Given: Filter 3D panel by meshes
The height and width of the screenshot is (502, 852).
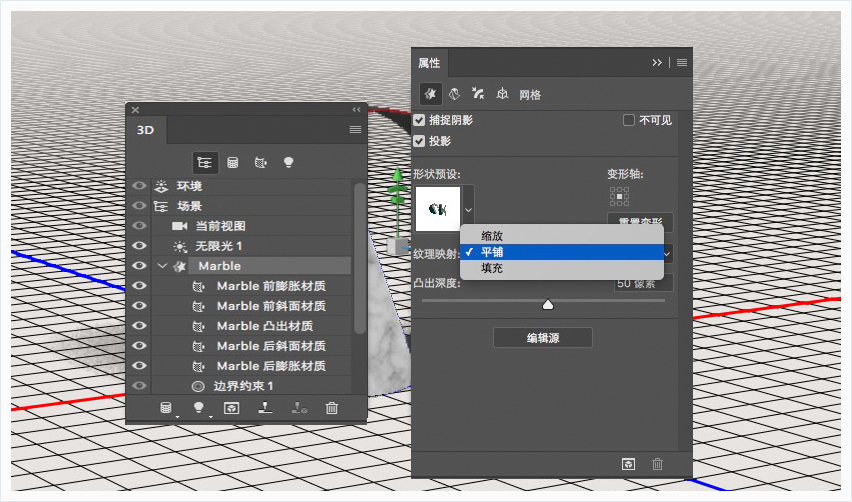Looking at the screenshot, I should tap(233, 162).
